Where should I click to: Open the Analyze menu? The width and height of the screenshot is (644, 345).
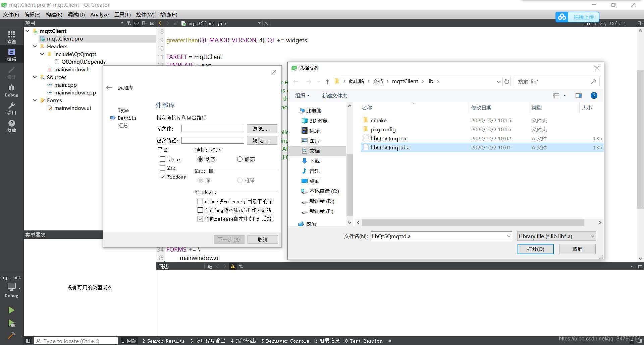point(100,14)
